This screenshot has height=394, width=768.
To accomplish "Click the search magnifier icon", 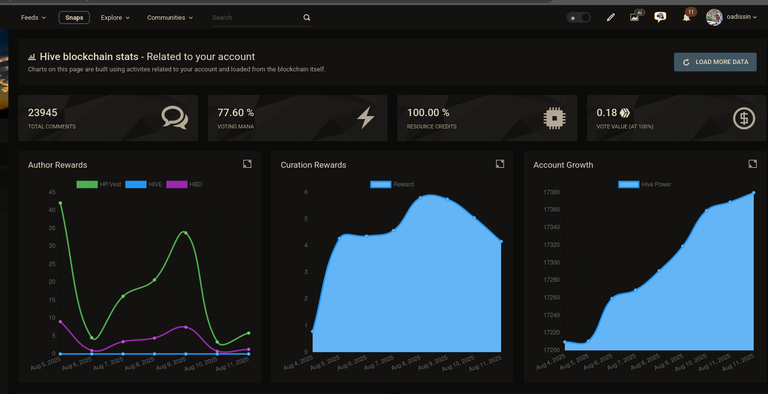I will pyautogui.click(x=307, y=18).
